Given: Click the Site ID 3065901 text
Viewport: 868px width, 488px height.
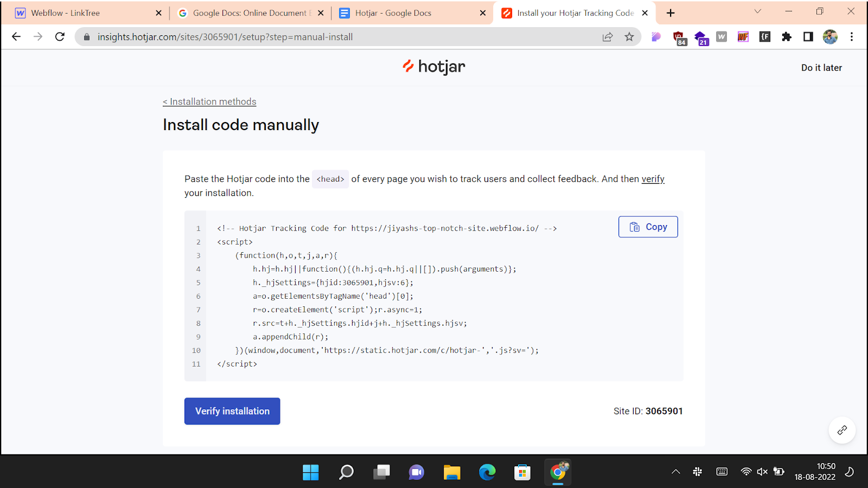Looking at the screenshot, I should pos(648,411).
